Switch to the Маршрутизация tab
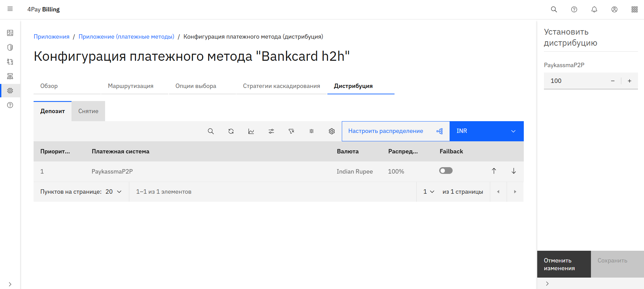644x289 pixels. point(131,86)
